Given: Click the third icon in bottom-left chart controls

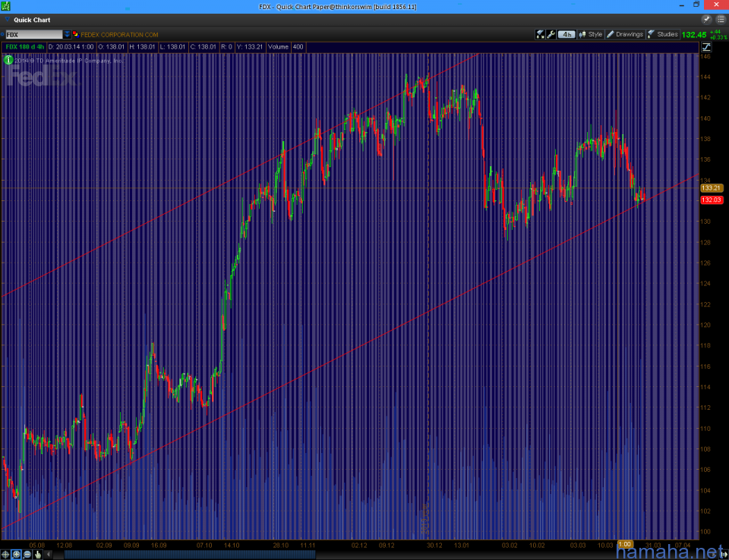Looking at the screenshot, I should pyautogui.click(x=27, y=554).
